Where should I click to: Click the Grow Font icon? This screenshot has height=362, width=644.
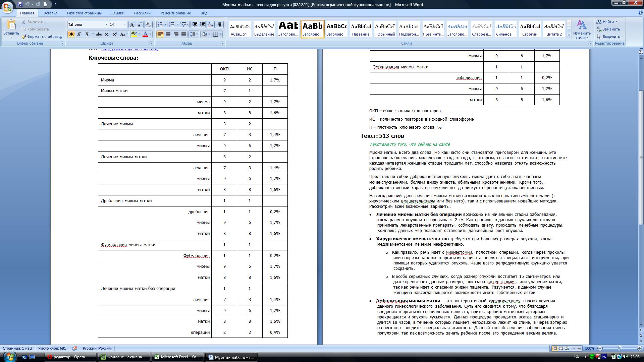(132, 24)
